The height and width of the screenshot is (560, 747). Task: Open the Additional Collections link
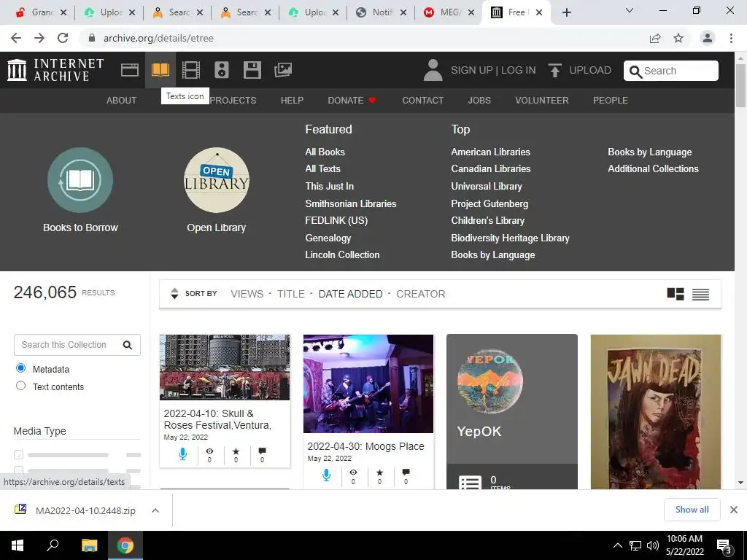pos(653,168)
